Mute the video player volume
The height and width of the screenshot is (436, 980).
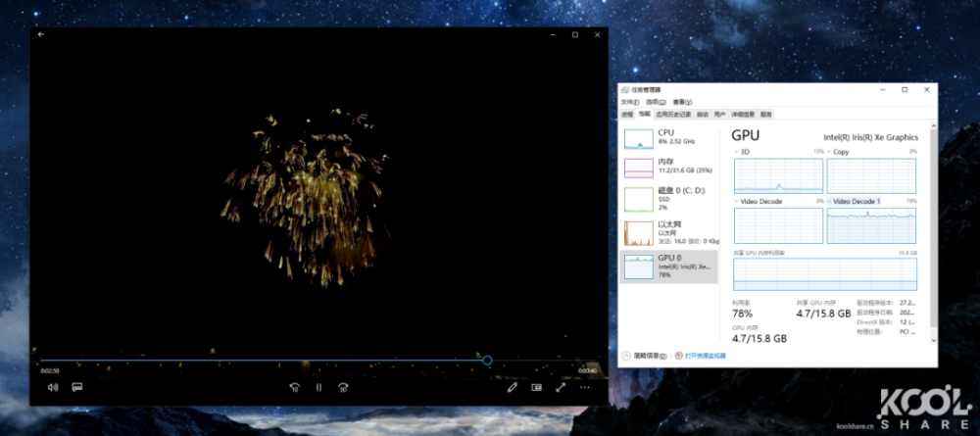point(53,387)
